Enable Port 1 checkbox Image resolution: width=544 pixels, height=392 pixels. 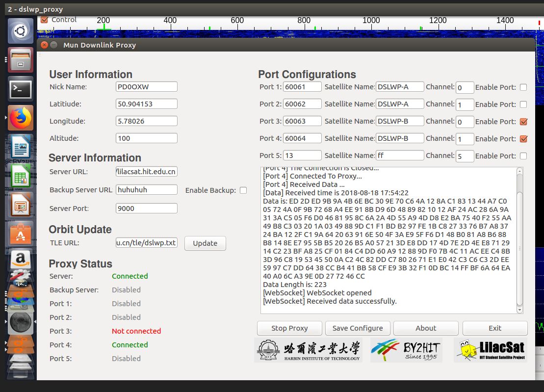point(523,87)
